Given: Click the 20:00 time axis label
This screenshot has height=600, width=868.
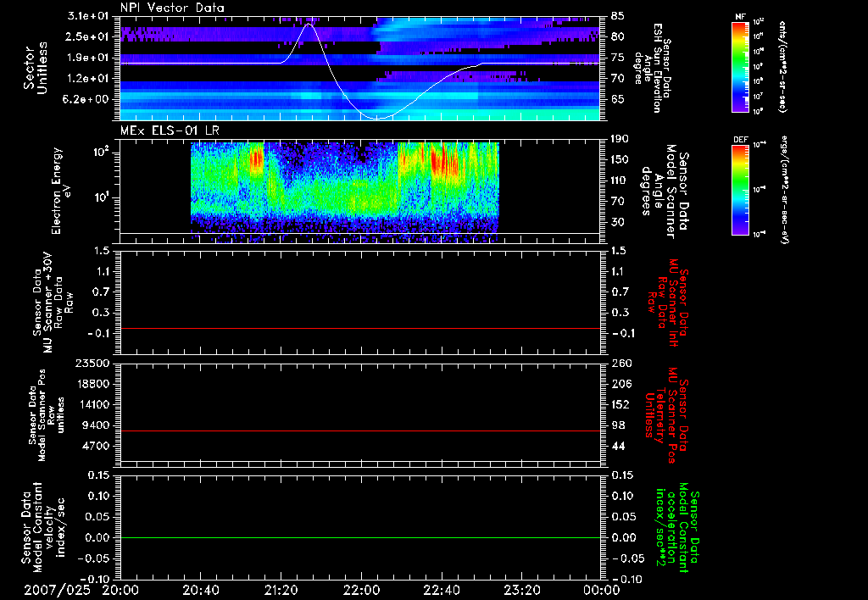Looking at the screenshot, I should pyautogui.click(x=120, y=590).
